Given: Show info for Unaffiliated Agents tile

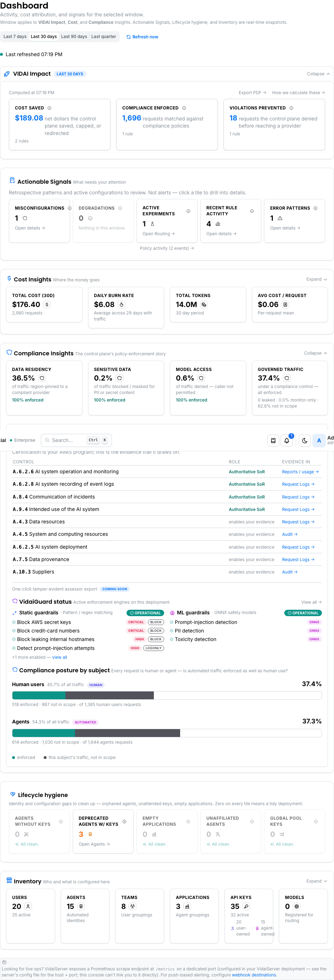Looking at the screenshot, I should tap(252, 822).
